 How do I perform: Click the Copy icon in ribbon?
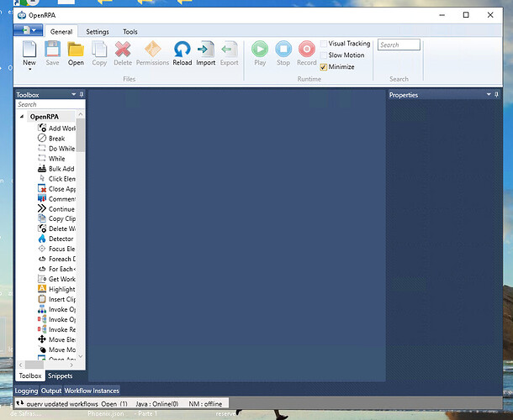pyautogui.click(x=99, y=53)
